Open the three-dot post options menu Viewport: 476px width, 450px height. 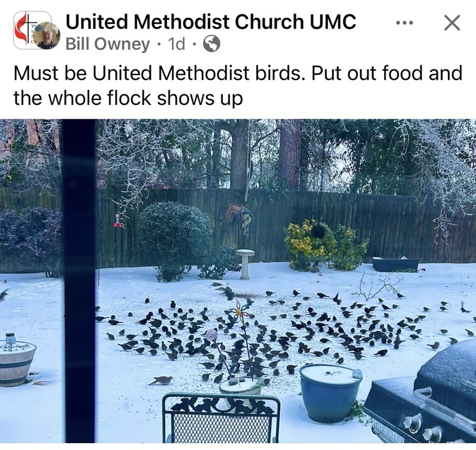coord(405,23)
